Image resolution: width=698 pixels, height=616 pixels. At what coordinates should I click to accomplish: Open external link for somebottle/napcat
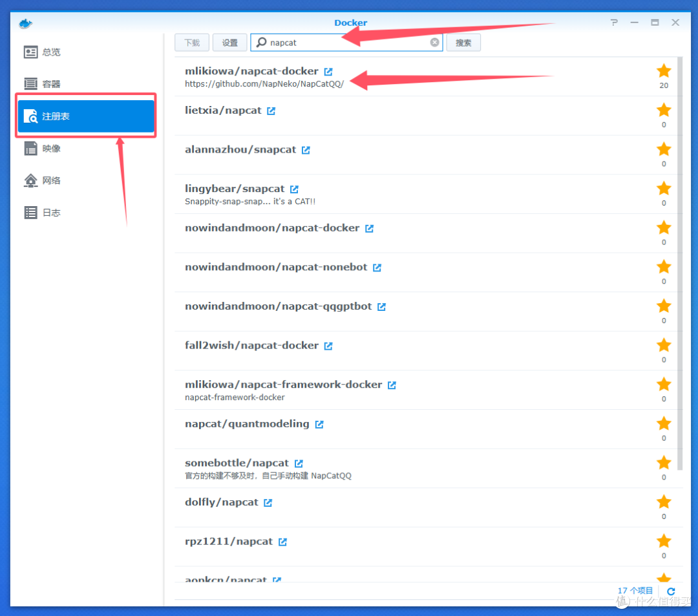click(x=299, y=463)
